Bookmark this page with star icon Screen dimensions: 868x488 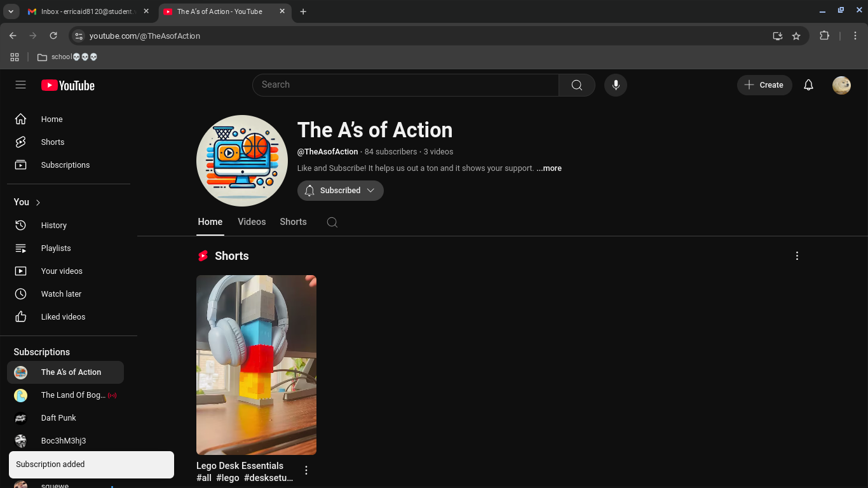(796, 36)
